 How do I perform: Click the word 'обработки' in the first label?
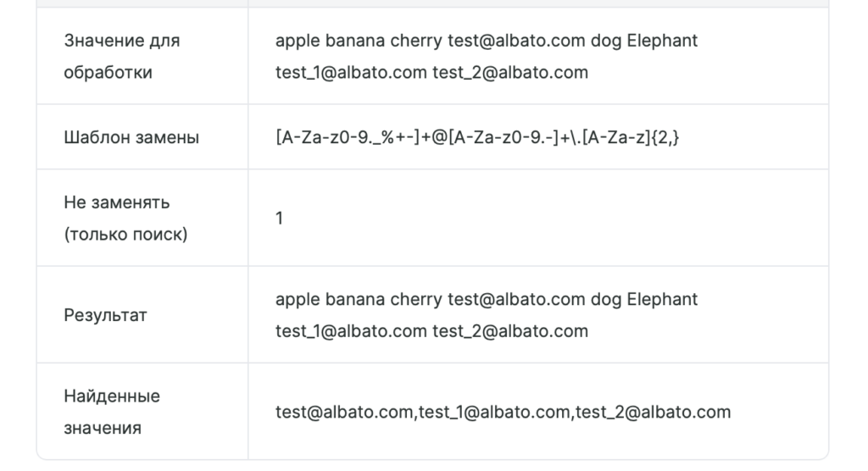tap(108, 73)
